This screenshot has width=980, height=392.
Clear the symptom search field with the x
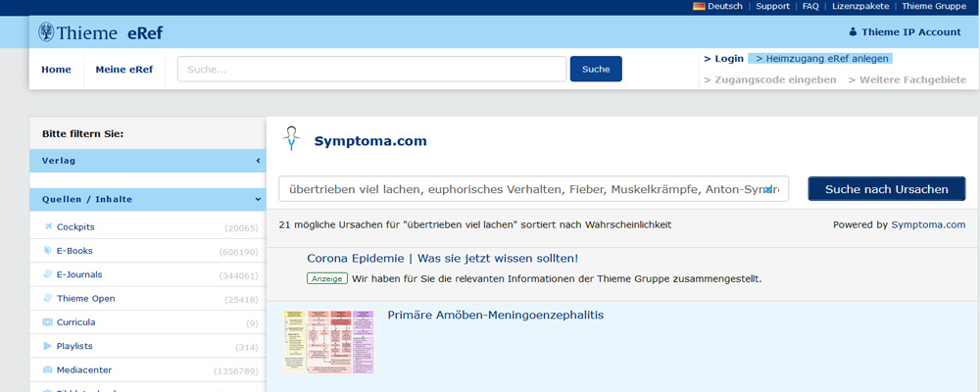(x=768, y=189)
